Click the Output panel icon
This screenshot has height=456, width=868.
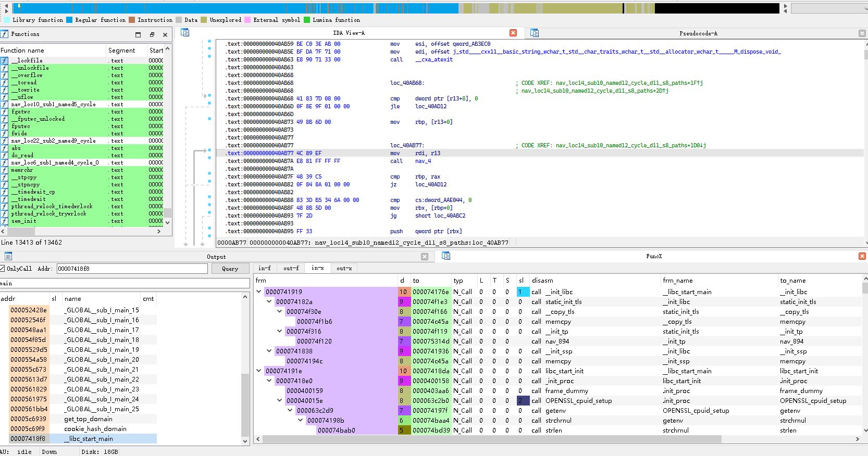pyautogui.click(x=8, y=256)
